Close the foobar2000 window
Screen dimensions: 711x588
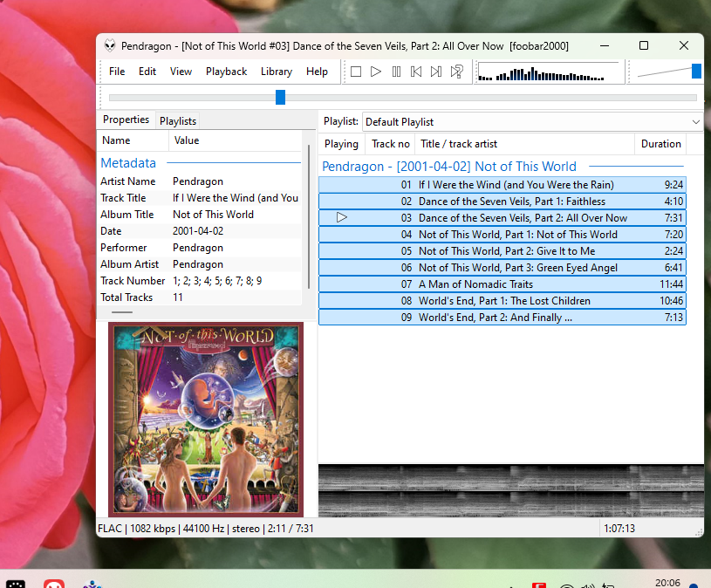[x=684, y=45]
